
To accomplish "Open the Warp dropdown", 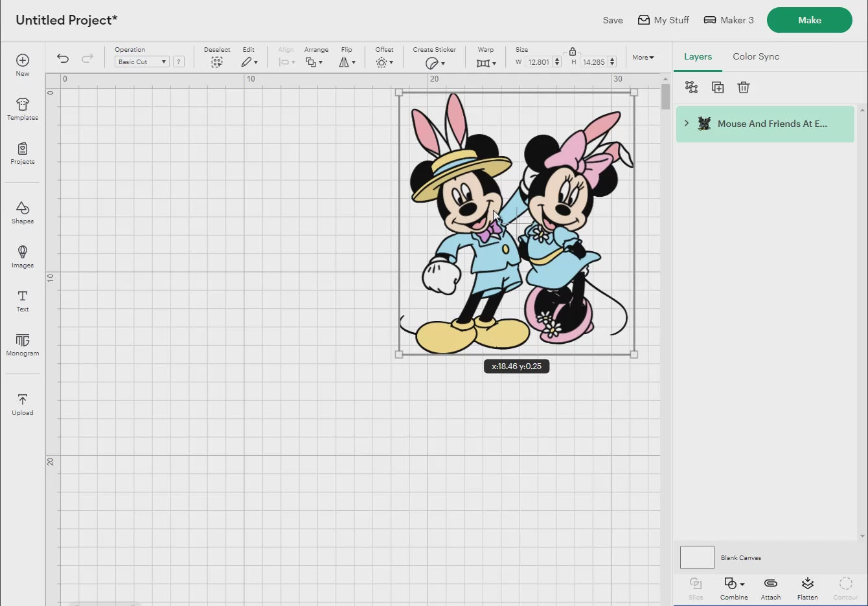I will (486, 63).
